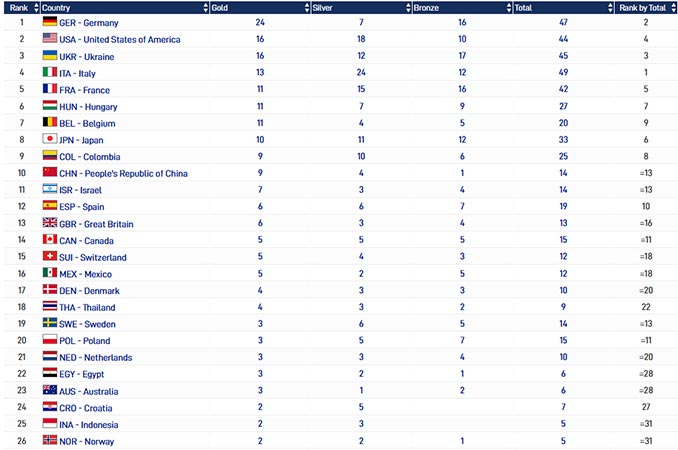678x450 pixels.
Task: Click the Norway flag icon
Action: 50,440
